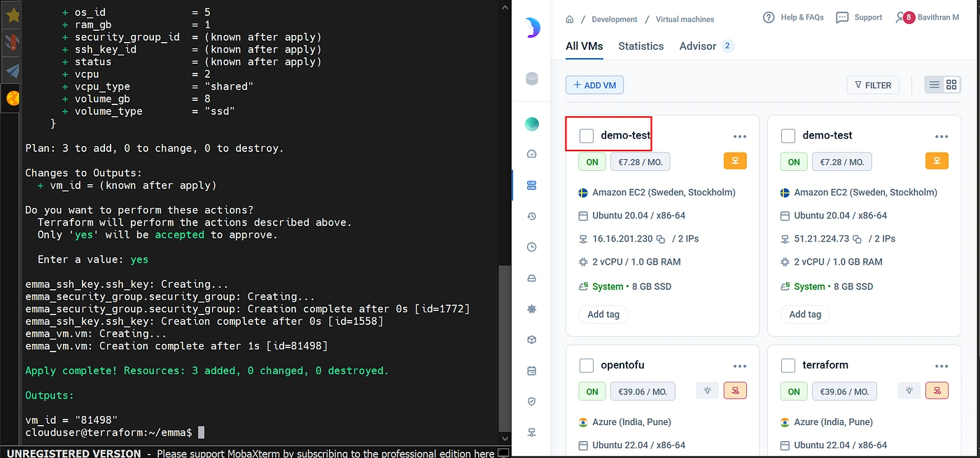980x458 pixels.
Task: Click the MobaXterm terminal vertical scrollbar thumb
Action: click(x=505, y=348)
